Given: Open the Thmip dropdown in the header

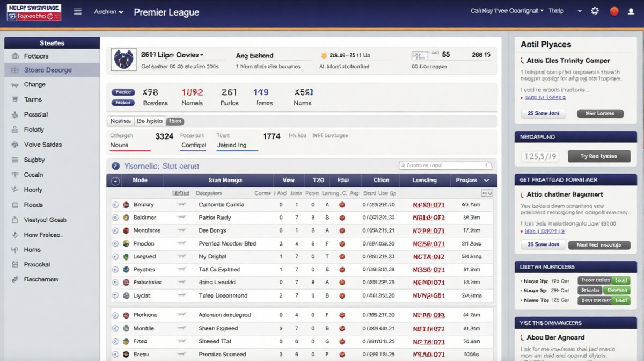Looking at the screenshot, I should pos(565,11).
